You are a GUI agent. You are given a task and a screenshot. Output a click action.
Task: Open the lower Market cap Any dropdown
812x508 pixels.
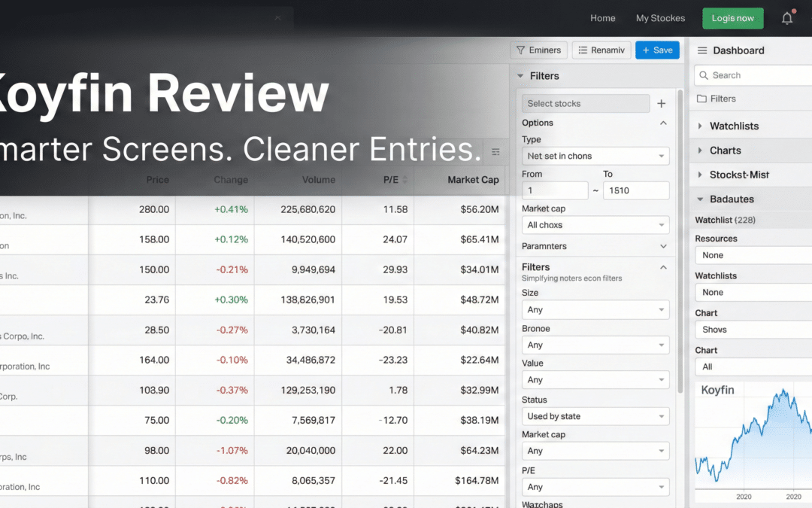[x=595, y=451]
